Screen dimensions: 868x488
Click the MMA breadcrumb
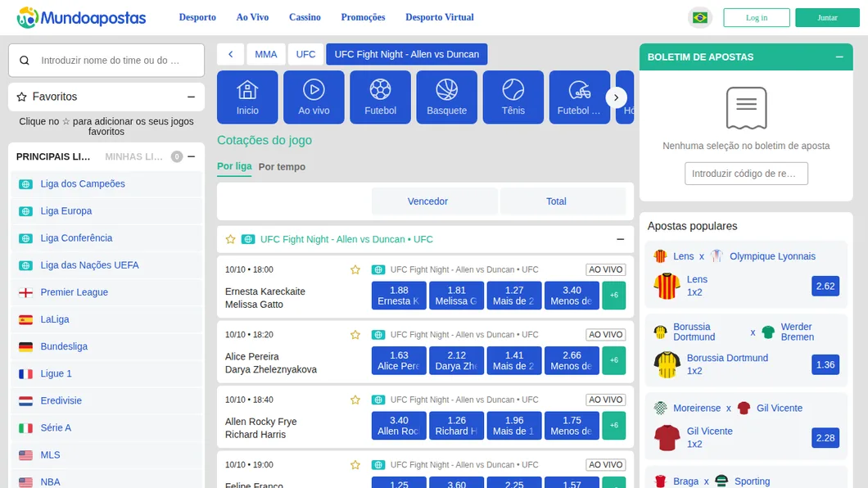click(x=265, y=54)
